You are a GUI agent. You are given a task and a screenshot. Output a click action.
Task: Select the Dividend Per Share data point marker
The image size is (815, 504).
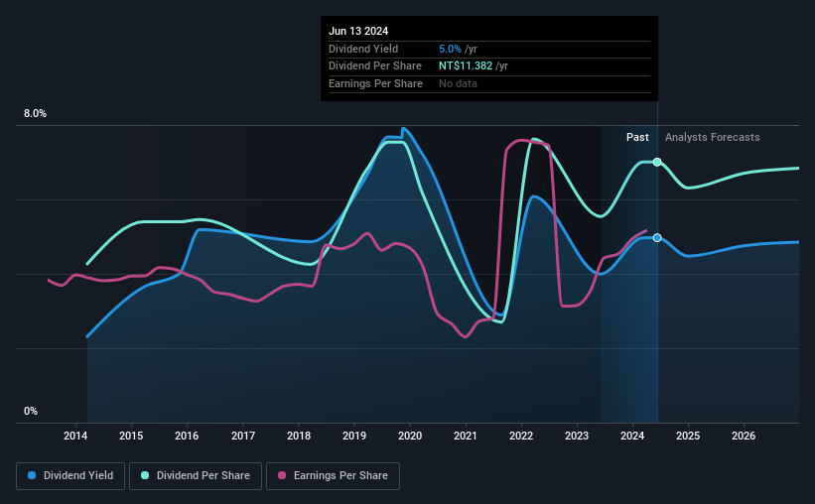click(x=657, y=162)
